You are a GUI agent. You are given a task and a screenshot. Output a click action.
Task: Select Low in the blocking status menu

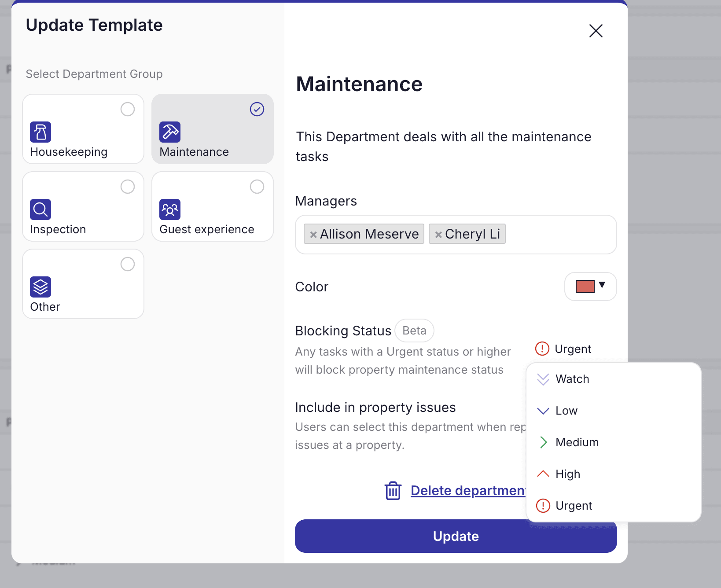[566, 411]
